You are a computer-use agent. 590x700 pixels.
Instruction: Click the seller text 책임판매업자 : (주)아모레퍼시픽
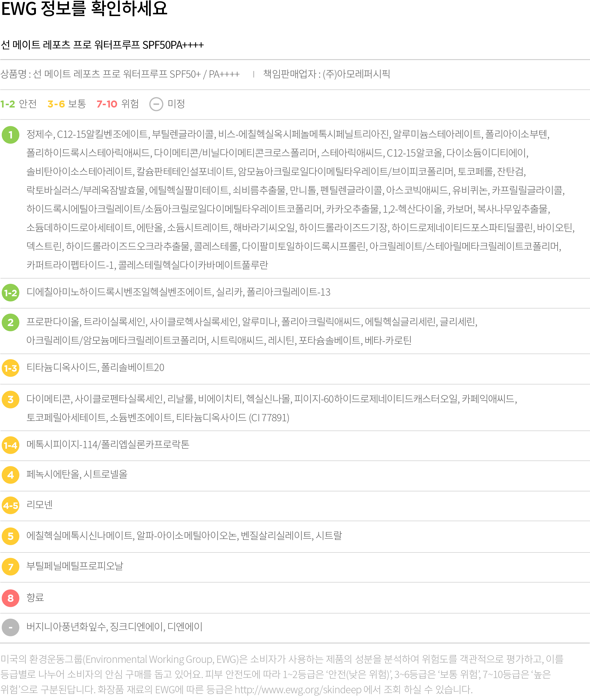(327, 74)
